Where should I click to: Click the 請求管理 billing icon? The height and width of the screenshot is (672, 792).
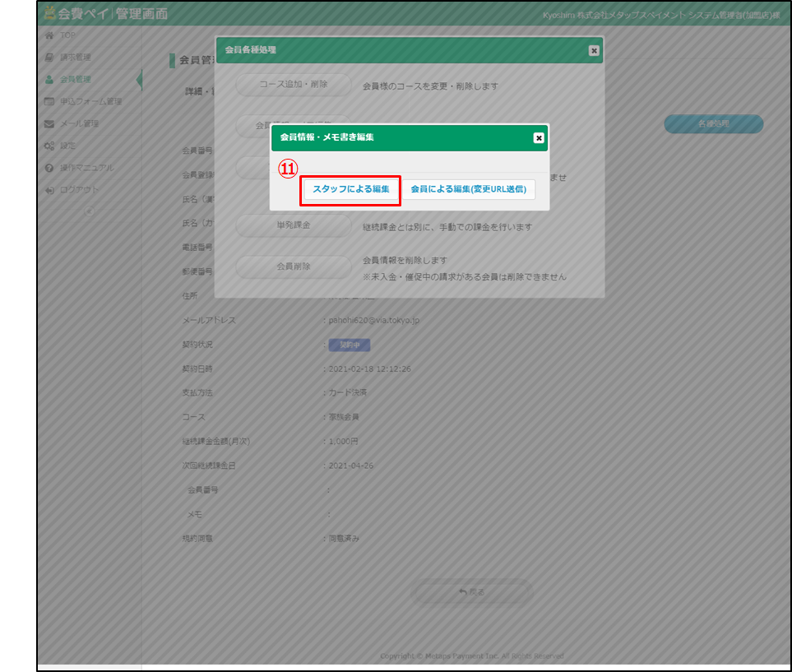pyautogui.click(x=49, y=58)
